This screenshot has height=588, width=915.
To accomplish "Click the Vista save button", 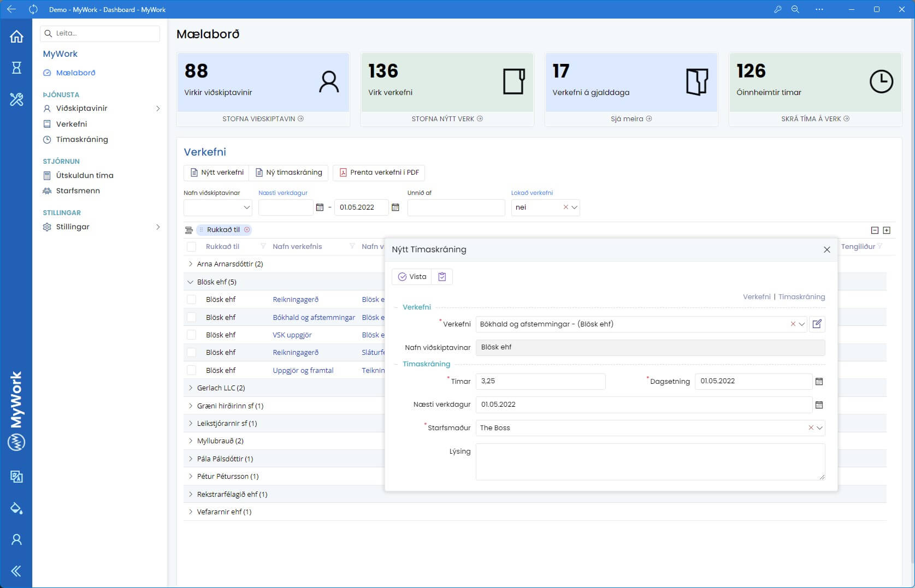I will [412, 277].
